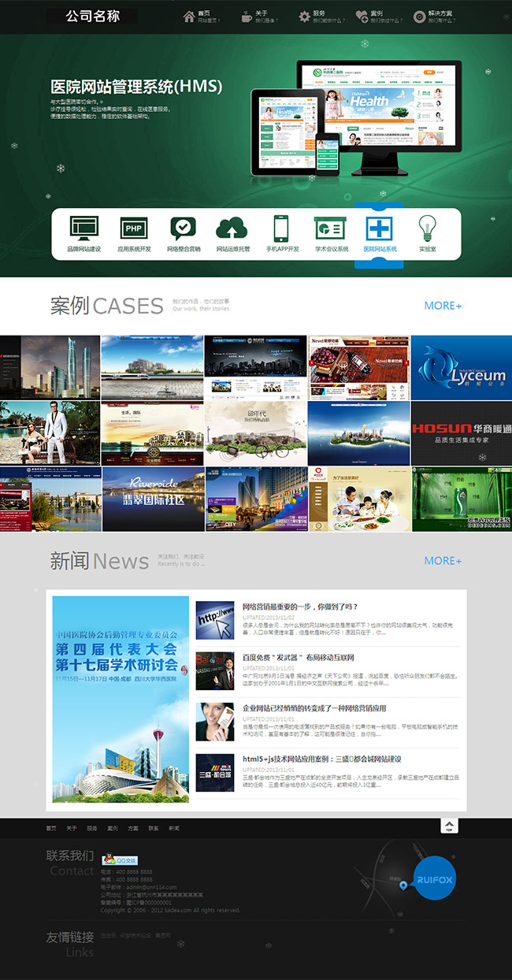Image resolution: width=512 pixels, height=980 pixels.
Task: Open the green bamboo can case thumbnail
Action: coord(462,499)
